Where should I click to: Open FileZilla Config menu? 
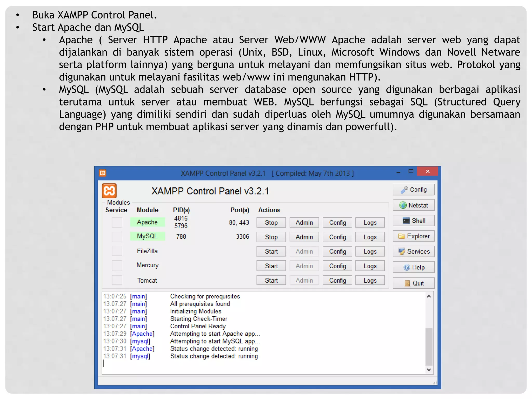[337, 251]
